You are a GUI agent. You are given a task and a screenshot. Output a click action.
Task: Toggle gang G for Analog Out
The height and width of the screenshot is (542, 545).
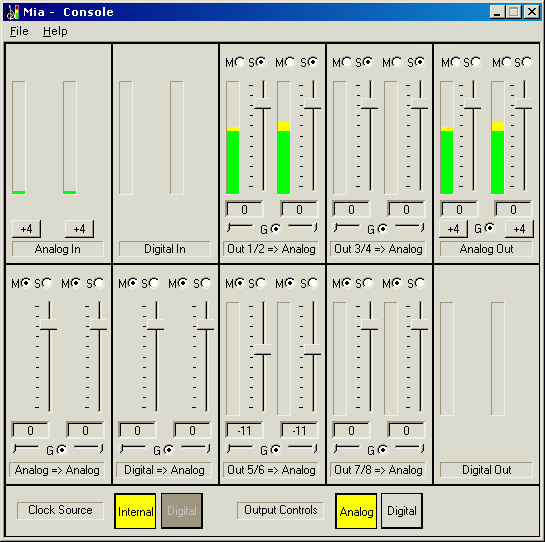point(490,228)
